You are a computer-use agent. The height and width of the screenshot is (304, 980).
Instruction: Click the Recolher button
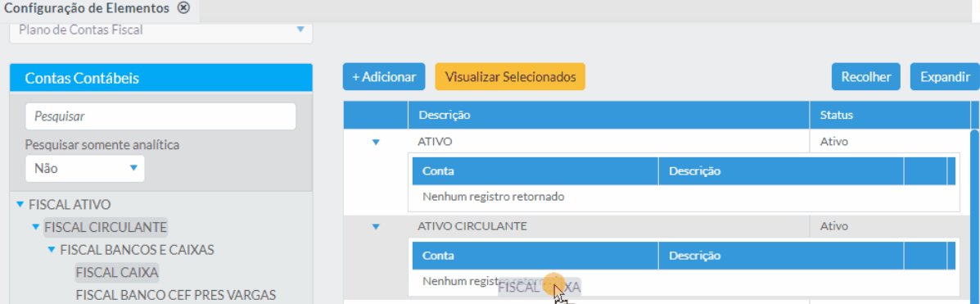(865, 77)
